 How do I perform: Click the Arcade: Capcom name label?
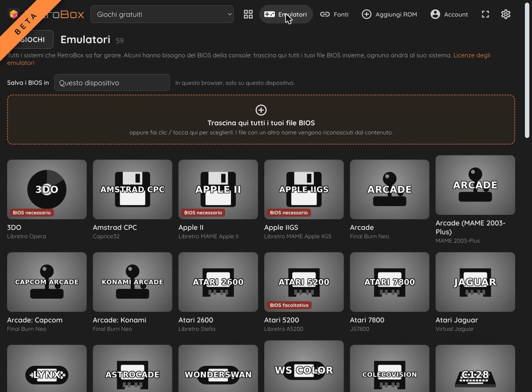pos(35,320)
